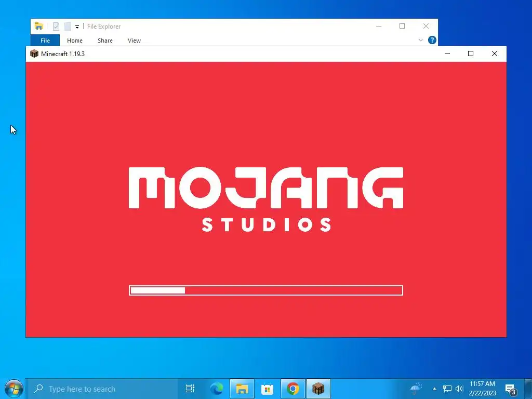Switch to Home tab in File Explorer

tap(75, 41)
